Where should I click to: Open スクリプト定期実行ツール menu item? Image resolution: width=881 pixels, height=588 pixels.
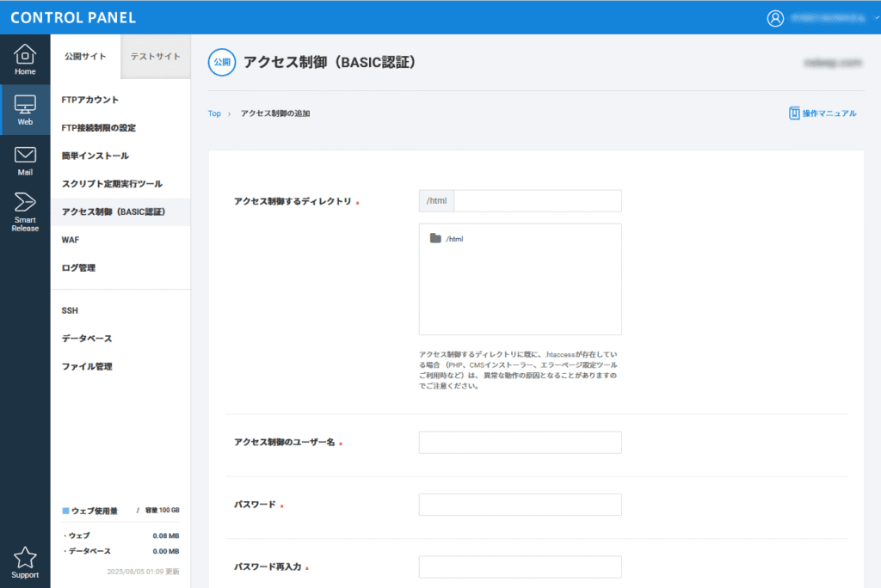coord(120,184)
